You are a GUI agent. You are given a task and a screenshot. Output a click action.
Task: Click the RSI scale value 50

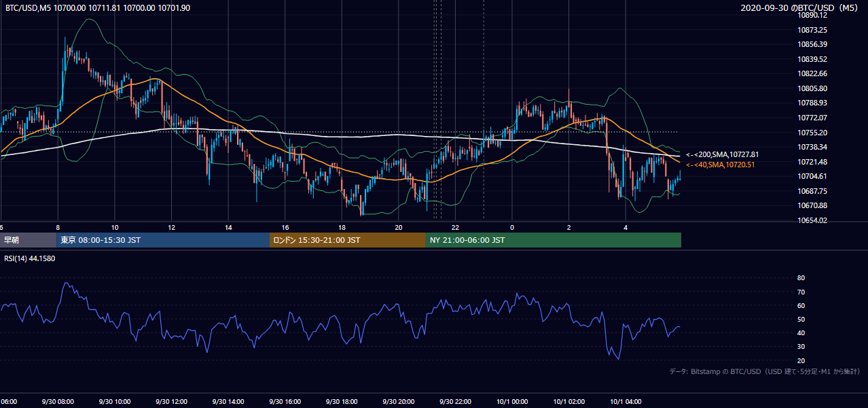tap(801, 319)
